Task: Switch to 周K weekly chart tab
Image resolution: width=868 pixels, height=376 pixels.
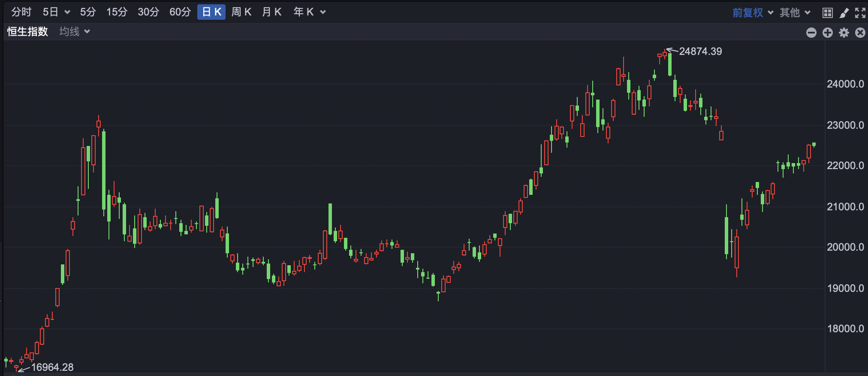Action: coord(241,12)
